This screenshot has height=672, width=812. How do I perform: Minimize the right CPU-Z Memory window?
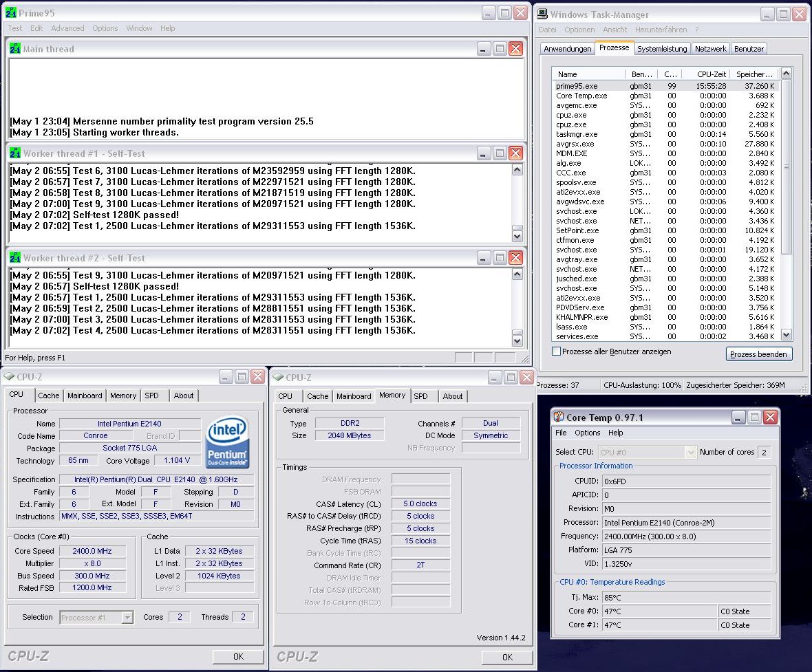pyautogui.click(x=495, y=377)
